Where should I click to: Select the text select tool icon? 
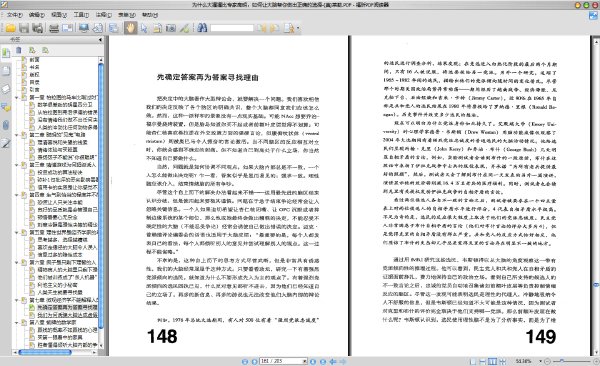pyautogui.click(x=157, y=28)
